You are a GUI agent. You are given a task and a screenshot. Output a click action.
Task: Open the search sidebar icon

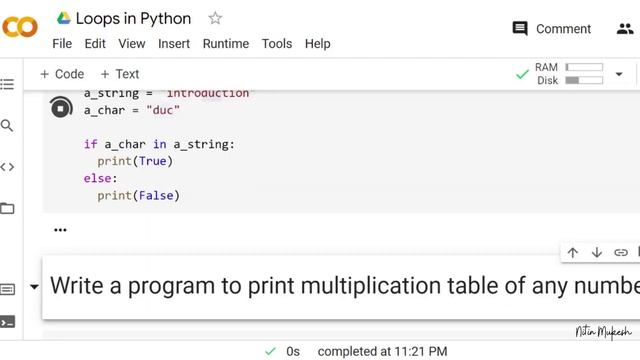coord(7,125)
